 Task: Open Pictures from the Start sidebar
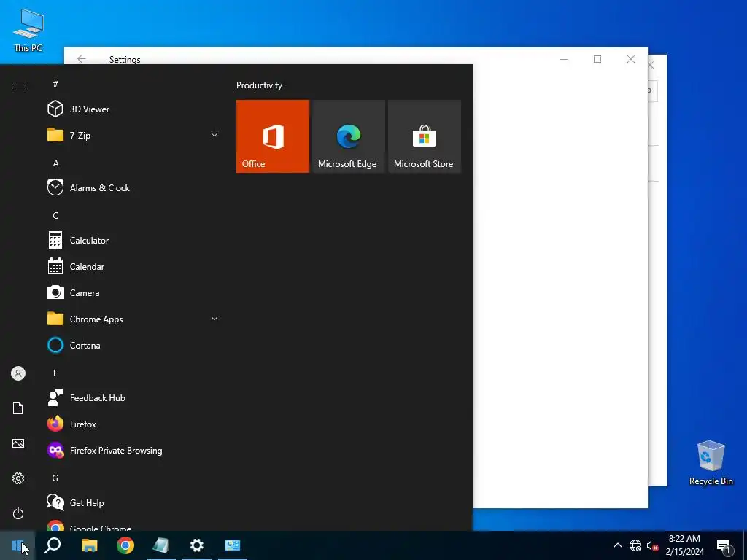click(18, 443)
